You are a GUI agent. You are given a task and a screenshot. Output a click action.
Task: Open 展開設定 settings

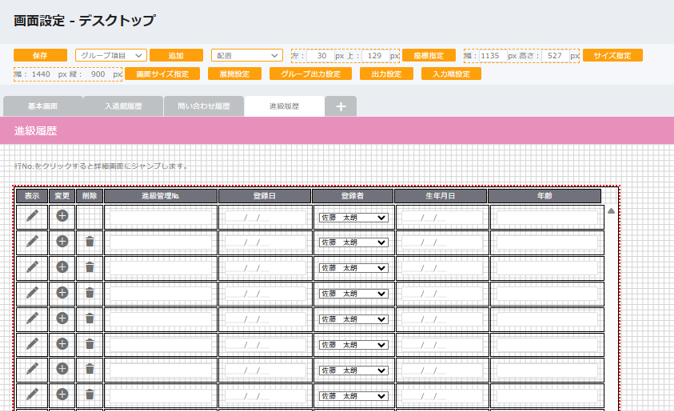(x=235, y=74)
